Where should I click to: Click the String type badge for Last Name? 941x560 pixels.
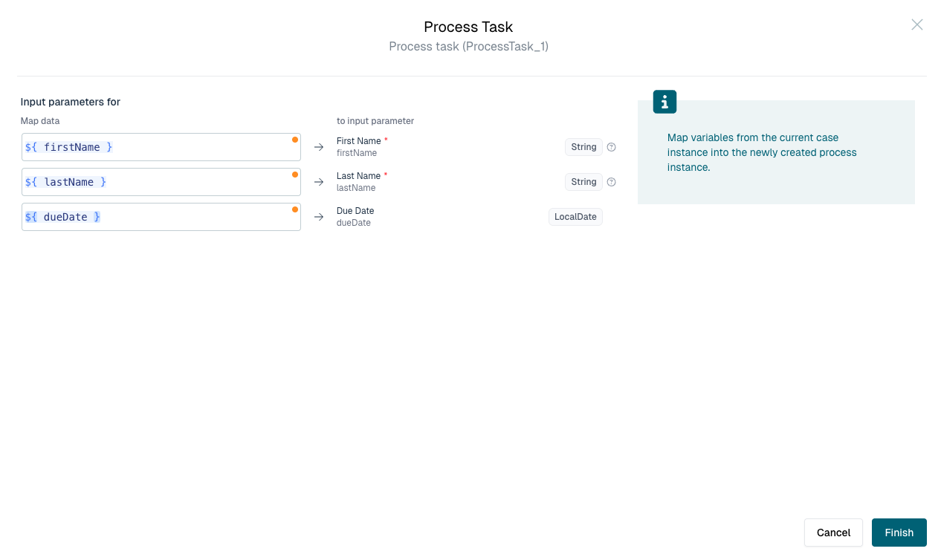pyautogui.click(x=583, y=182)
